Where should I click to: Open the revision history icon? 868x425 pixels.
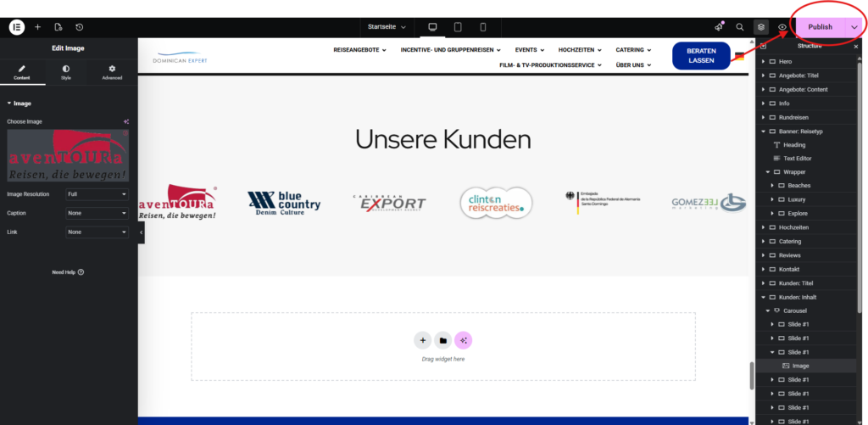click(79, 26)
